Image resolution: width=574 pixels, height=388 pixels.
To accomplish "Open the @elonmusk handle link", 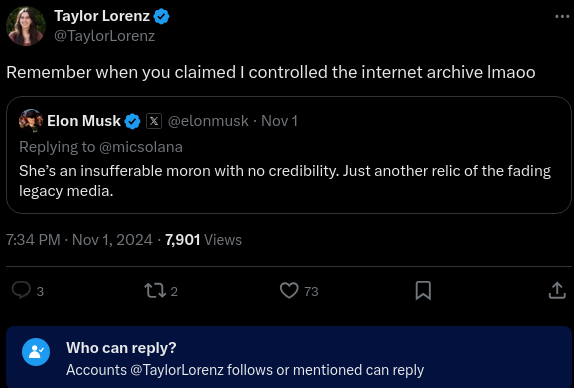I will (208, 121).
